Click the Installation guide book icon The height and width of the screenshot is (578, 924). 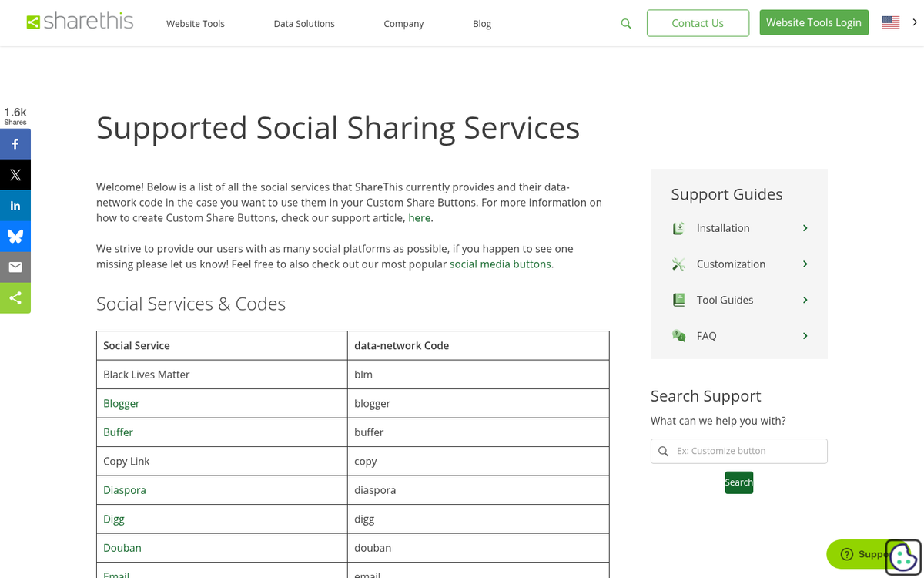[678, 228]
